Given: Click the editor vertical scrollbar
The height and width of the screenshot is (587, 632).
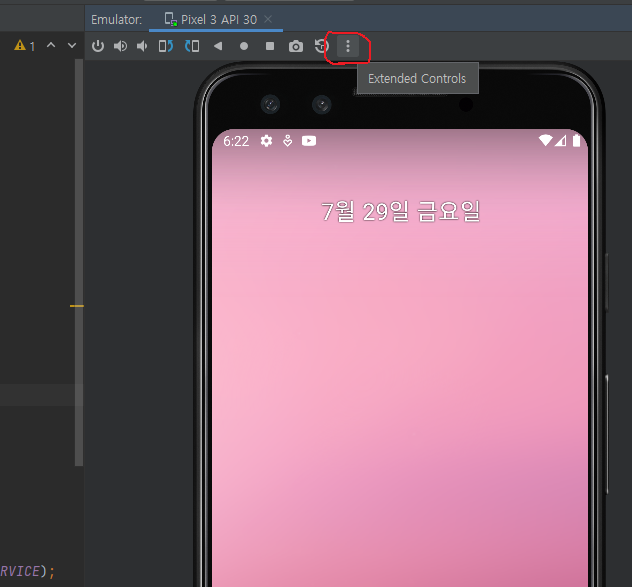Looking at the screenshot, I should pyautogui.click(x=79, y=262).
